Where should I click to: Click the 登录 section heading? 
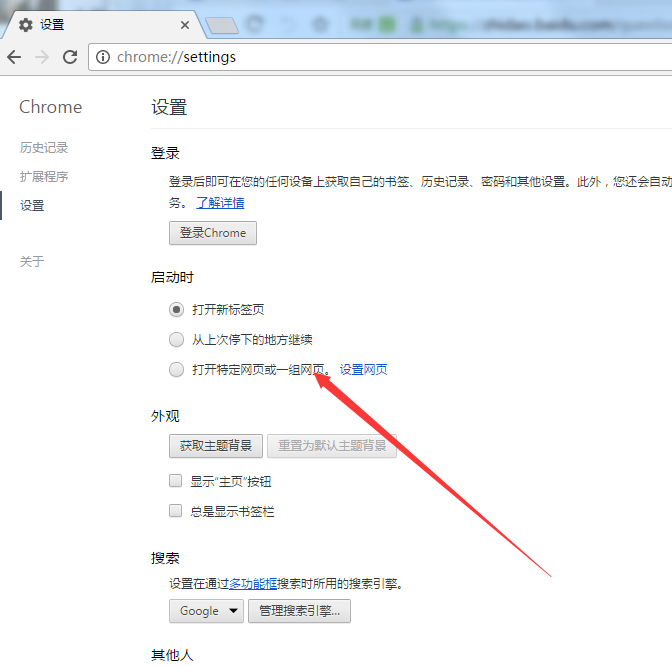(x=165, y=153)
